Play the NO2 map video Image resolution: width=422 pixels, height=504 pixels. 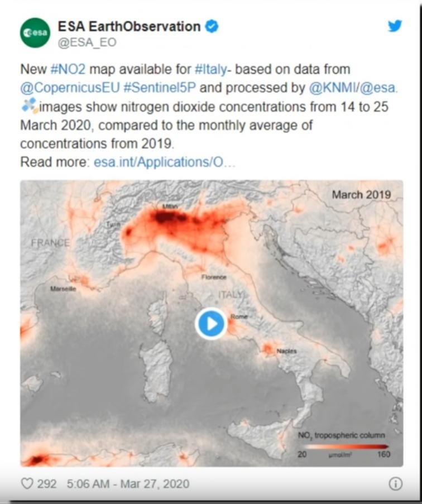[210, 323]
